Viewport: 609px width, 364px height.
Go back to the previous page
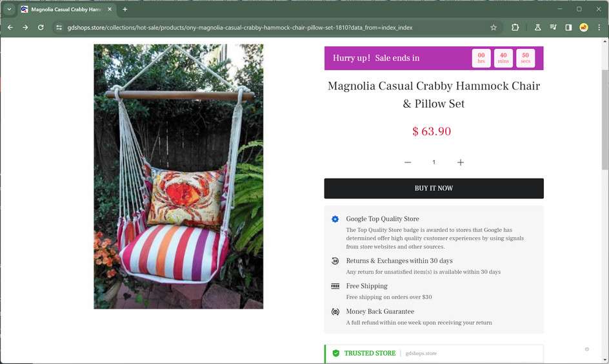10,28
